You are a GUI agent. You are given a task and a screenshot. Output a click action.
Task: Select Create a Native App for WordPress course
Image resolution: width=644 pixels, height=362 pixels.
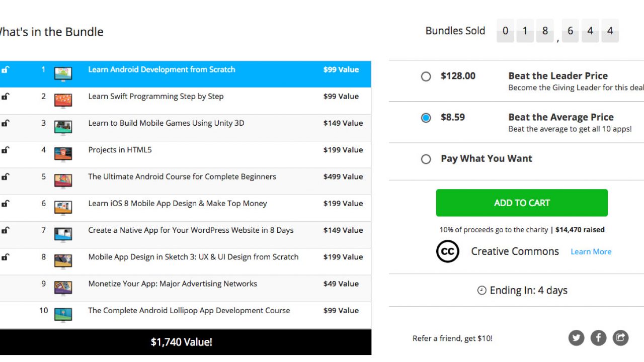coord(191,230)
